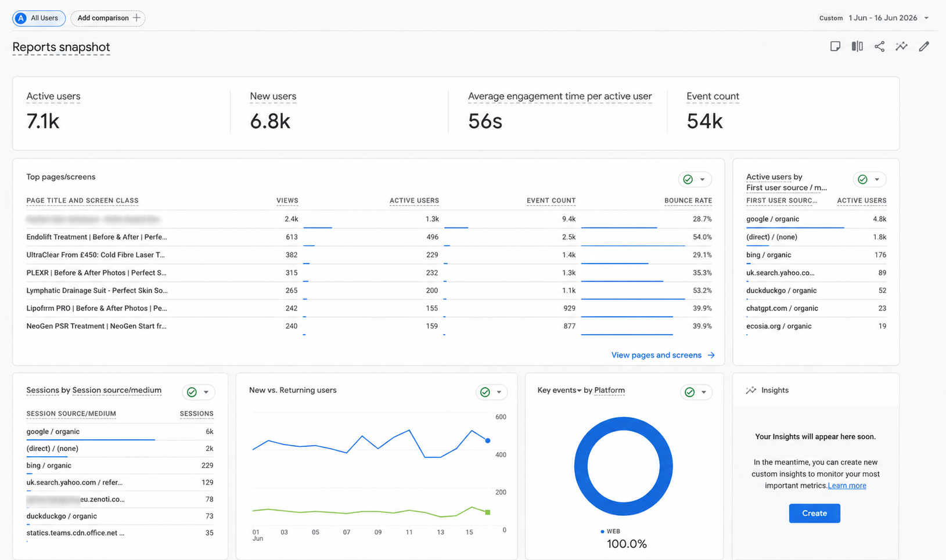Open First user source / medium dimension selector
The height and width of the screenshot is (560, 946).
(x=786, y=187)
